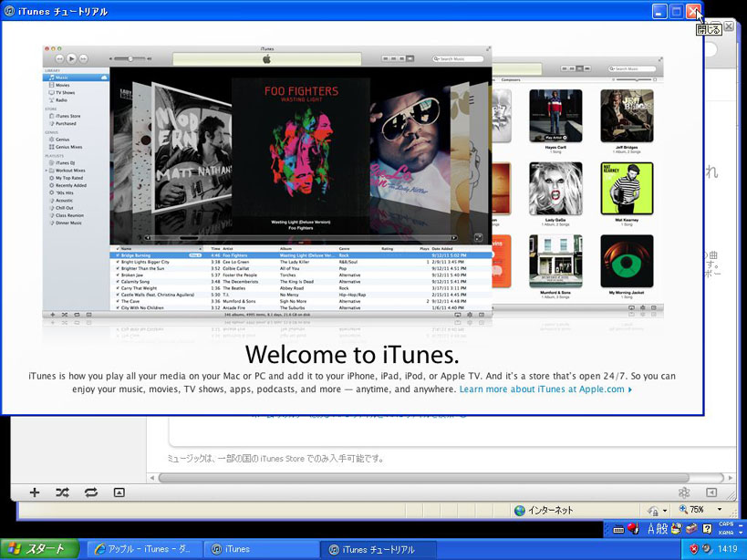Click the plus button in iTunes window
Viewport: 747px width, 560px height.
click(x=35, y=493)
